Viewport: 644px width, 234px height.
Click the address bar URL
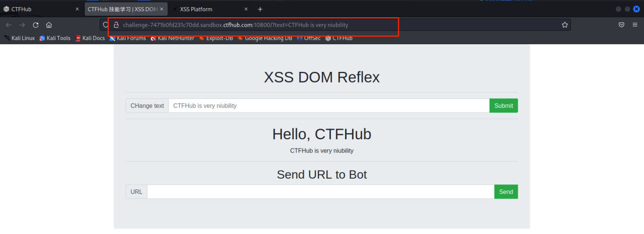[x=235, y=25]
